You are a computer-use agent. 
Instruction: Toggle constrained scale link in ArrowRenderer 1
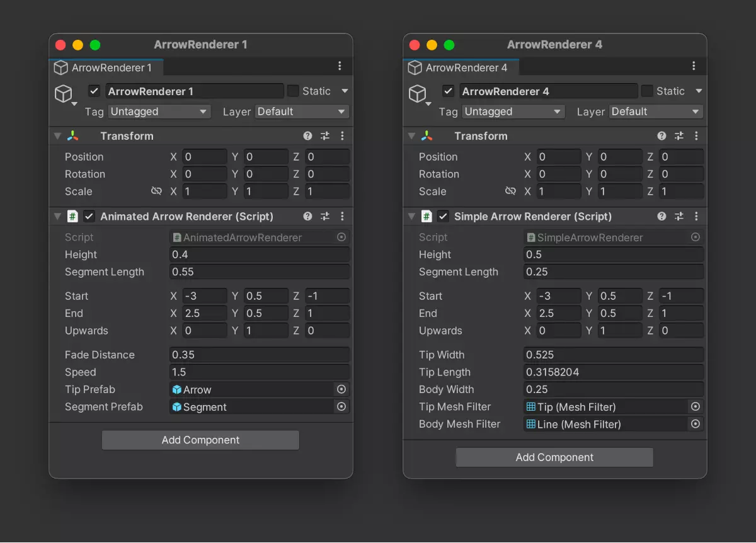(x=156, y=191)
